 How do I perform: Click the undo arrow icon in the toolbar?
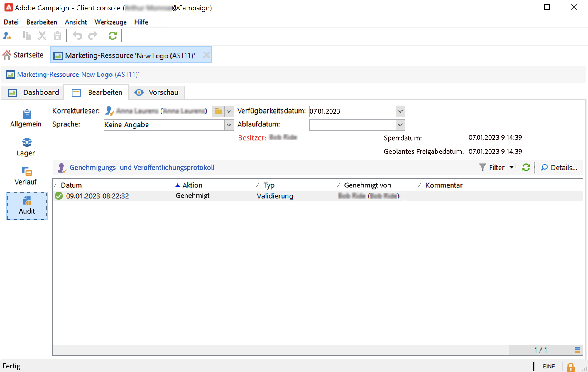pos(77,36)
